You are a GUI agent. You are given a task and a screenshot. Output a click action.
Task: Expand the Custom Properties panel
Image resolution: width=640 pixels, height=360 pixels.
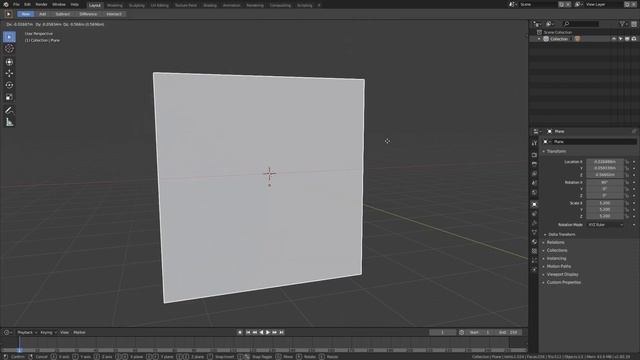click(564, 282)
